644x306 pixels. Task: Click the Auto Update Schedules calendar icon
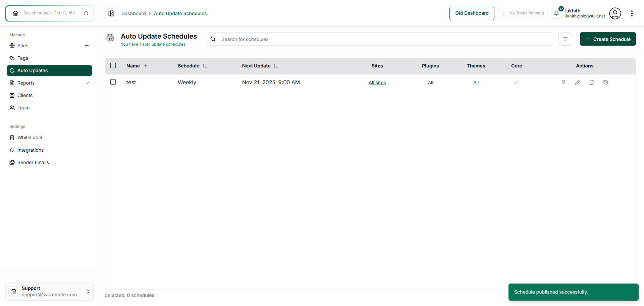click(x=110, y=38)
